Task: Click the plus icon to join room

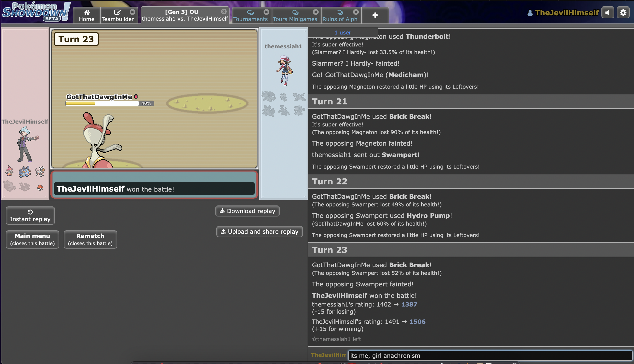Action: tap(375, 15)
